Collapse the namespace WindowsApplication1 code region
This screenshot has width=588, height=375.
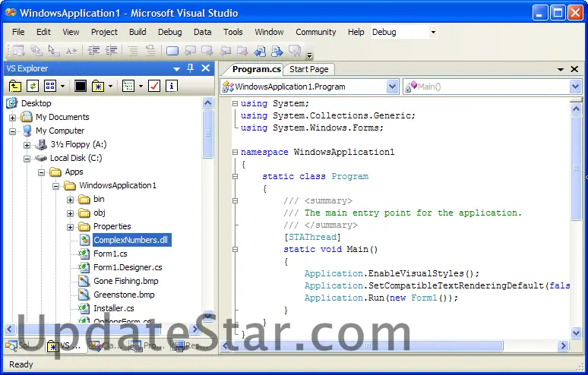[236, 152]
